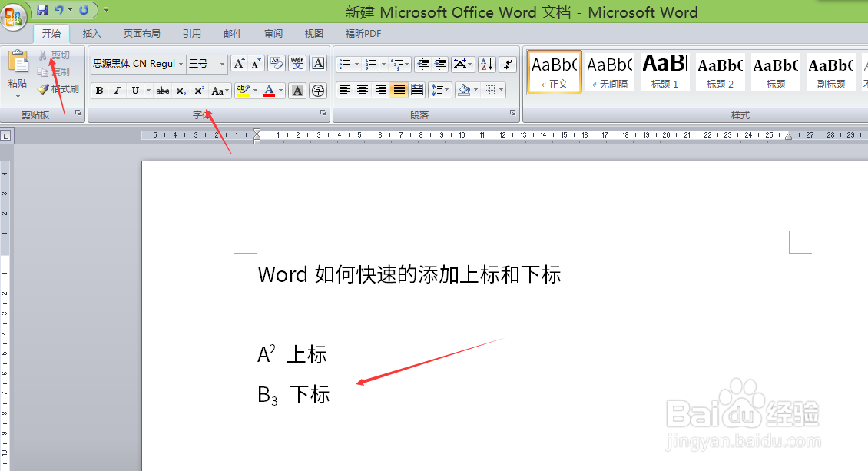Apply yellow text highlight color

pos(243,91)
